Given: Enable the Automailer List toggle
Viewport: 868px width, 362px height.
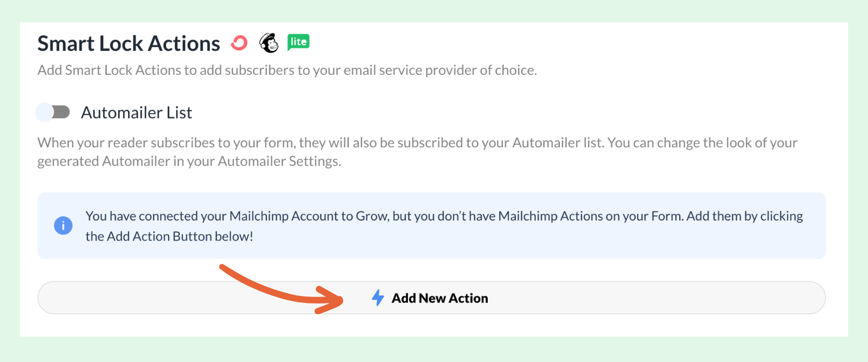Looking at the screenshot, I should (x=53, y=112).
